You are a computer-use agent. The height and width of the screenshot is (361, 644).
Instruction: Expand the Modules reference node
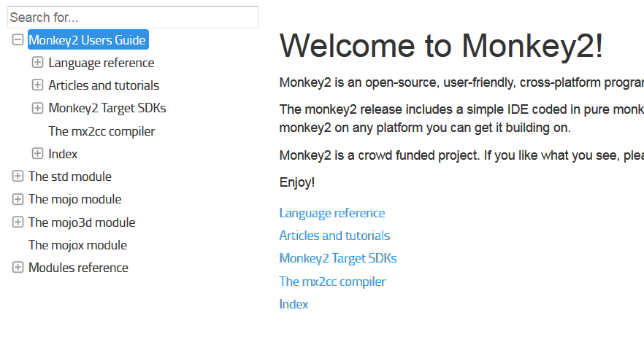(18, 268)
